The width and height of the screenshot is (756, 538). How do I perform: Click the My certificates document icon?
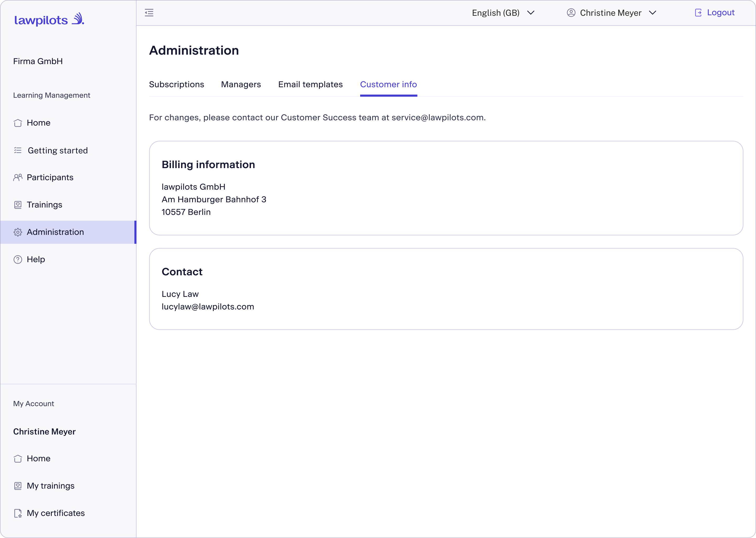[x=18, y=513]
